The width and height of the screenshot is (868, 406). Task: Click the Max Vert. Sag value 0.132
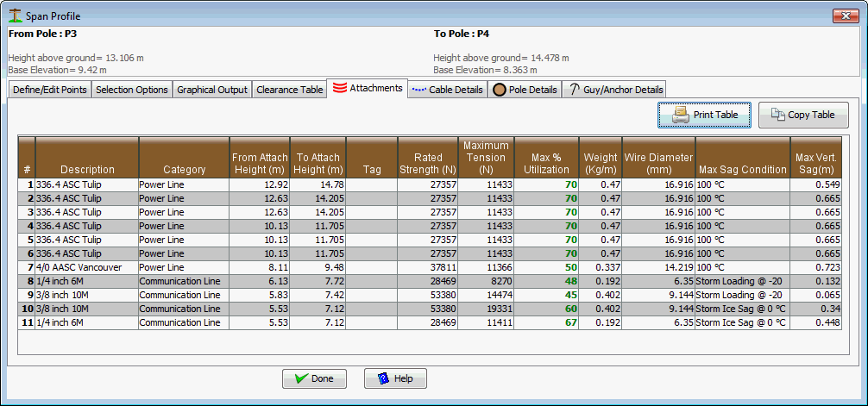pos(816,282)
